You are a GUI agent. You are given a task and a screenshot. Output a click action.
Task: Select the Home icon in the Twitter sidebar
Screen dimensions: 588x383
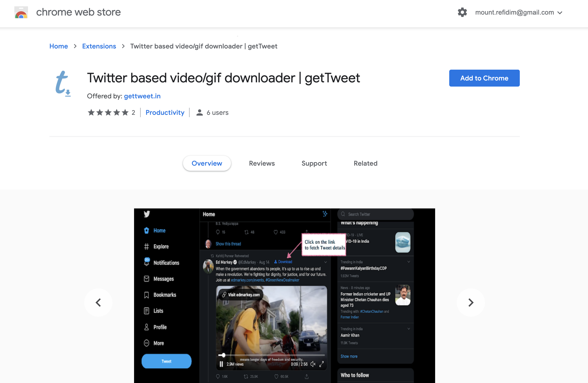click(x=147, y=230)
